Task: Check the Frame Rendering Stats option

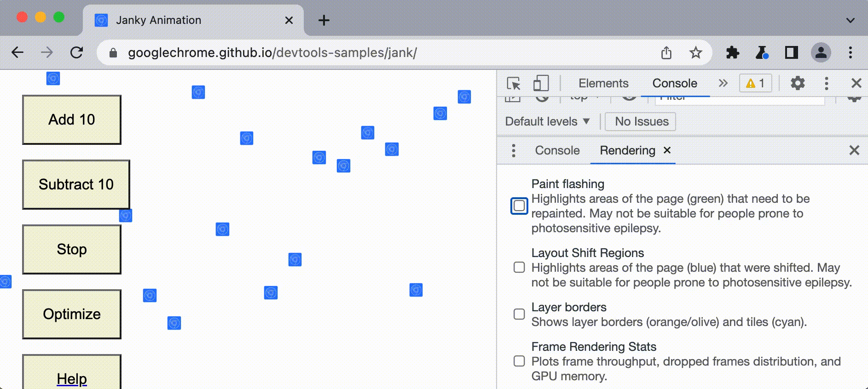Action: pyautogui.click(x=519, y=361)
